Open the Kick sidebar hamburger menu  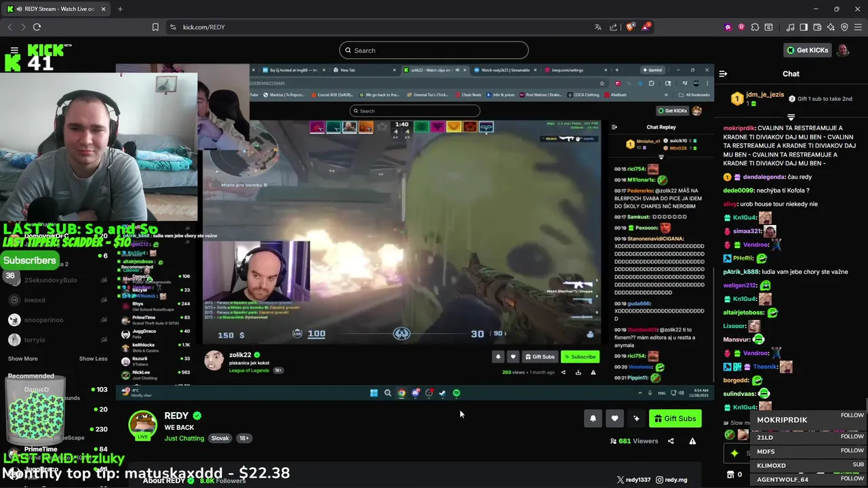pos(14,50)
